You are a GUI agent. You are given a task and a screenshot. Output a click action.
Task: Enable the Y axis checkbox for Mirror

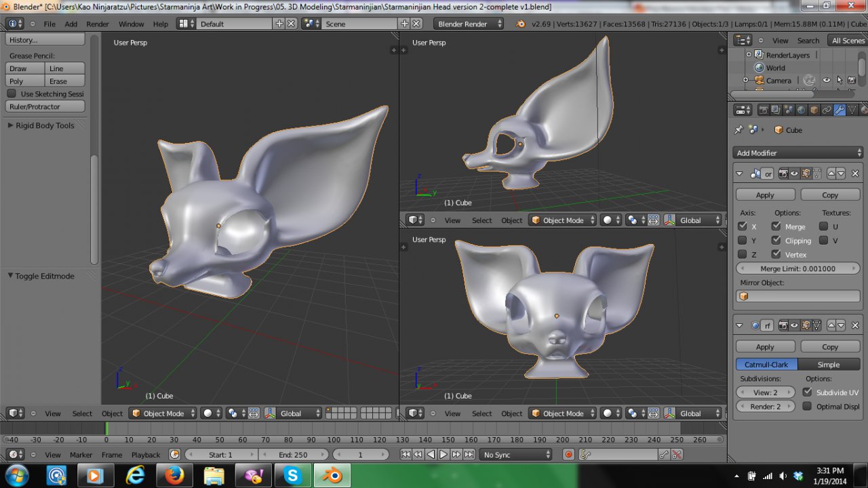(x=743, y=241)
